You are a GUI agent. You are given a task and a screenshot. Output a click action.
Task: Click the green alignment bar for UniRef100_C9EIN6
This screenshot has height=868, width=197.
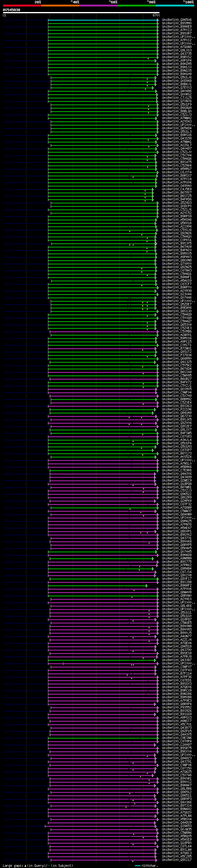tap(103, 738)
